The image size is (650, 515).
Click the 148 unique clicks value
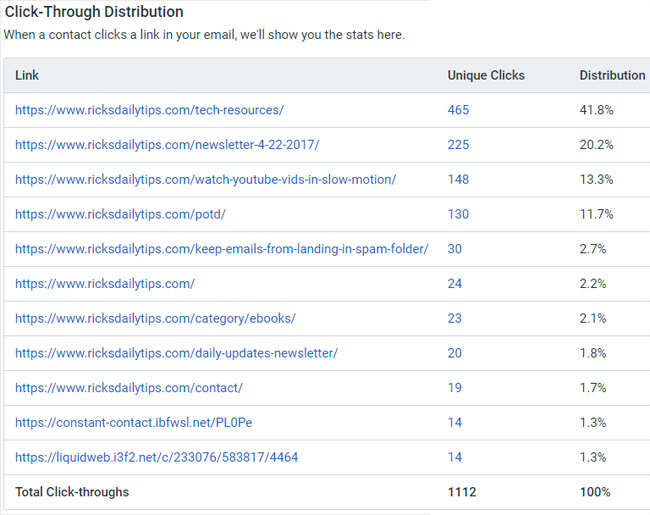pyautogui.click(x=458, y=180)
